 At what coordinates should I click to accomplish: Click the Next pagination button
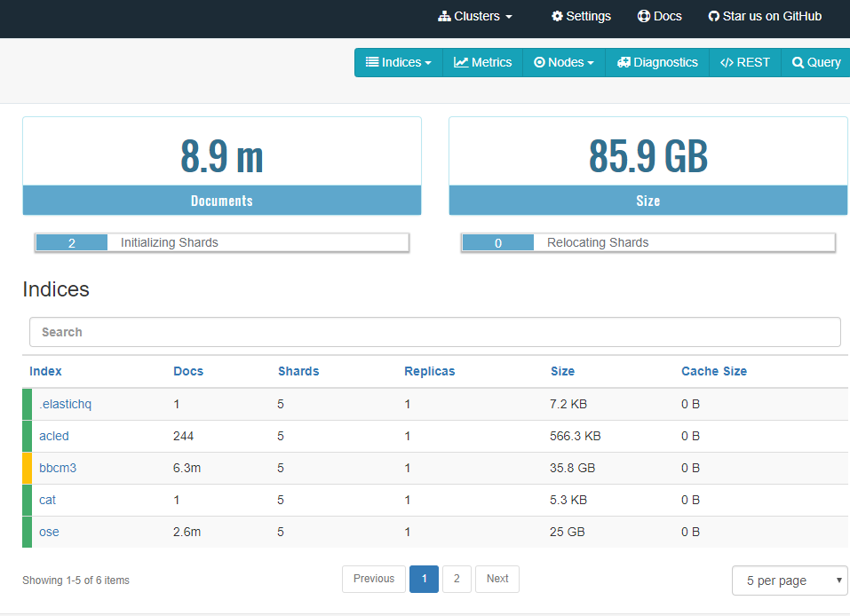click(x=496, y=579)
